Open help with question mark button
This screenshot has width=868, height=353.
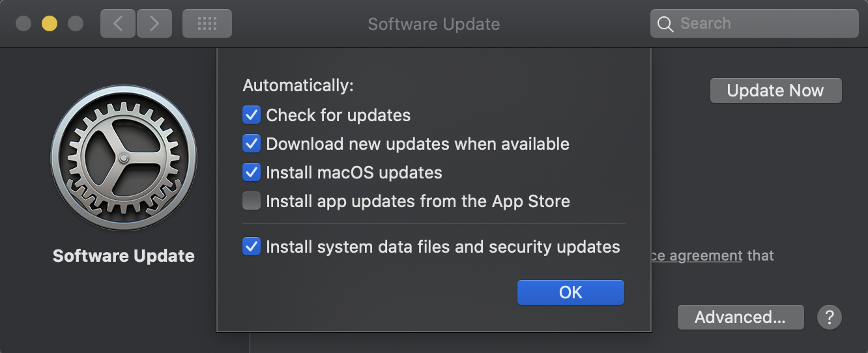tap(830, 317)
